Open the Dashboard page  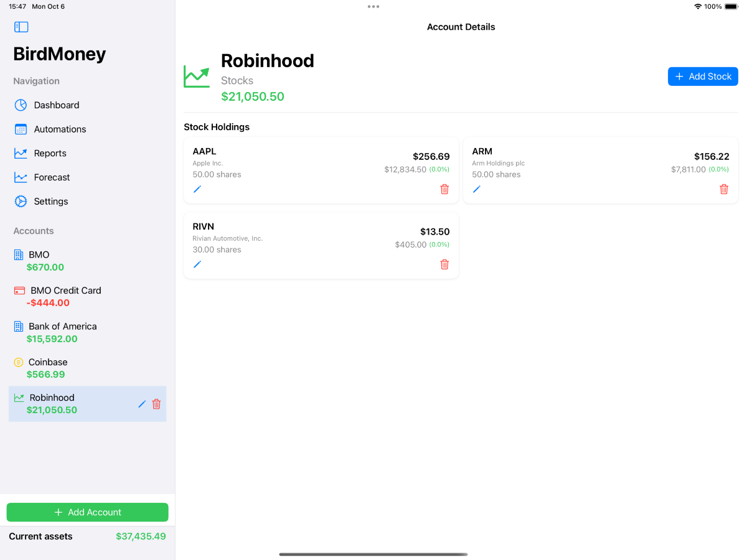pos(56,105)
